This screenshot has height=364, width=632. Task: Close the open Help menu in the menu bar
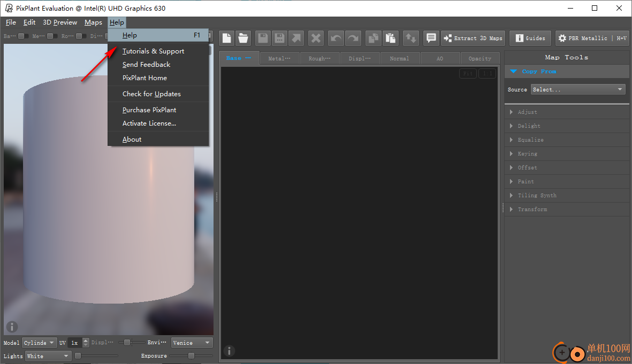point(117,22)
